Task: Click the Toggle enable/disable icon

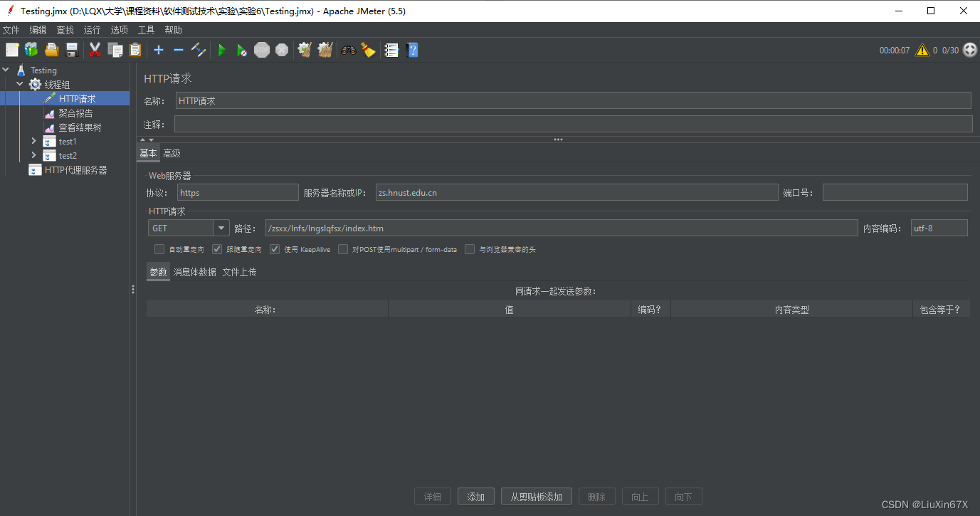Action: pos(199,50)
